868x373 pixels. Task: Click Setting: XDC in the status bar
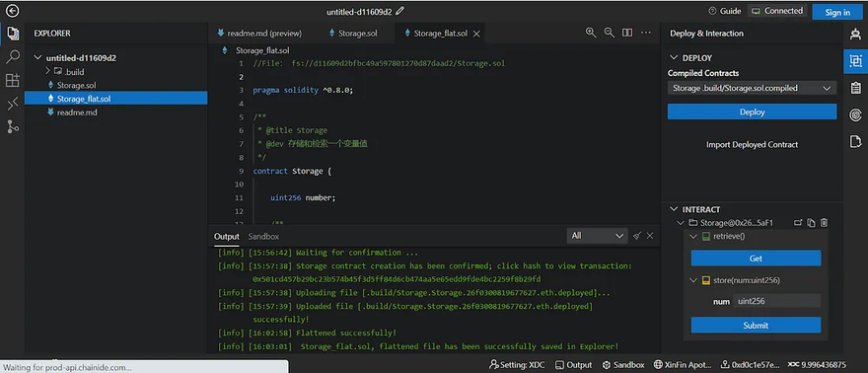tap(517, 365)
